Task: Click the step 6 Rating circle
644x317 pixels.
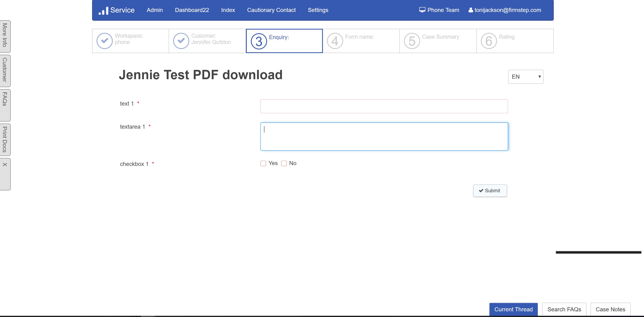Action: coord(489,41)
